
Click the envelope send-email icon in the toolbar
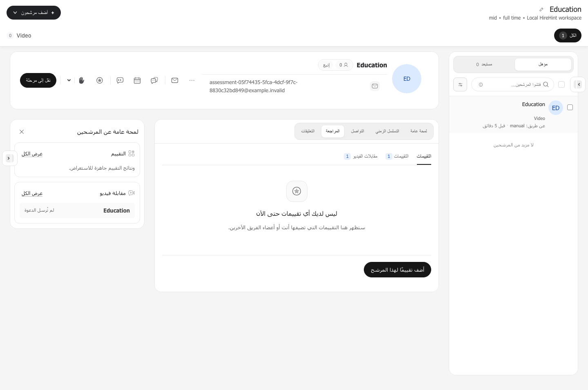click(175, 80)
